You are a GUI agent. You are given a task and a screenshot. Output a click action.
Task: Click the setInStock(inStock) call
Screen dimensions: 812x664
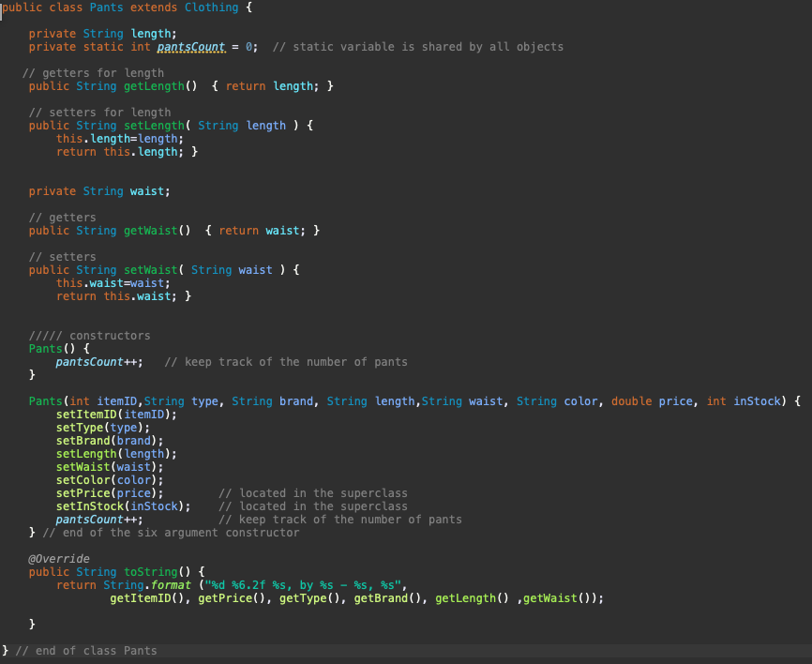[x=123, y=506]
